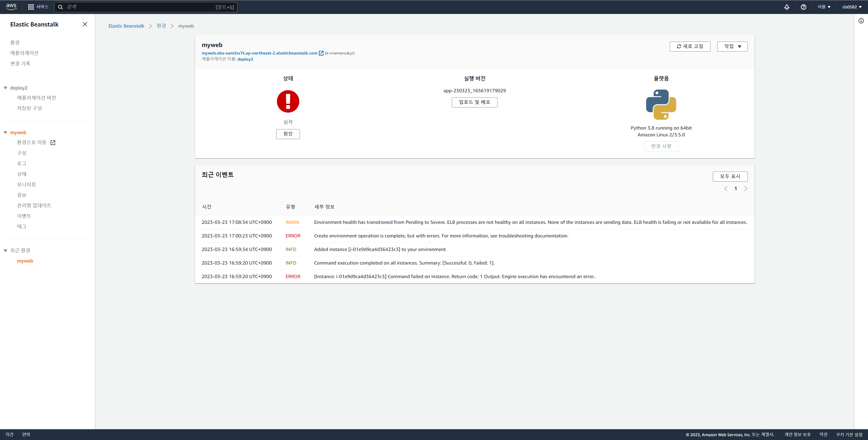Click running version app-230323_165619179029 text
This screenshot has width=868, height=440.
point(474,91)
